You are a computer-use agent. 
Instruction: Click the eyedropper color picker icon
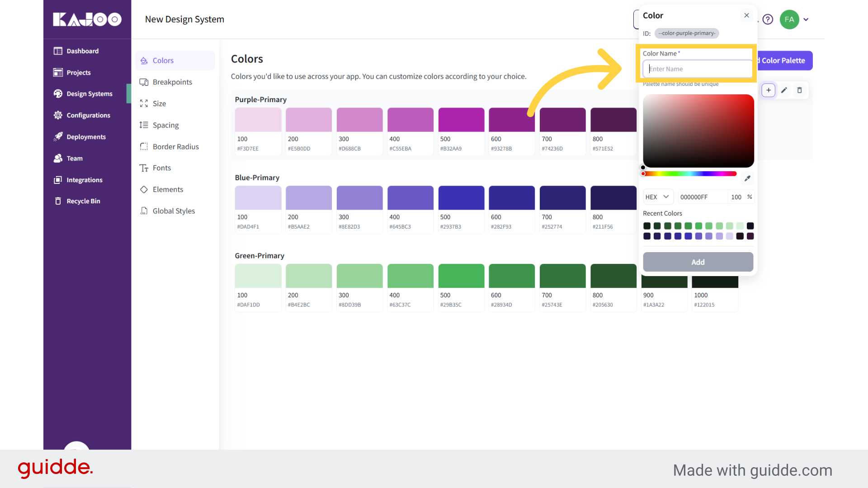point(747,178)
